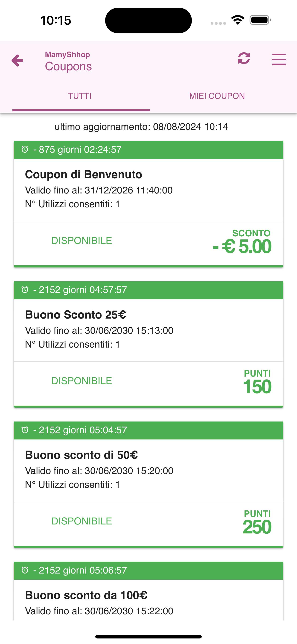This screenshot has width=297, height=644.
Task: Tap the clock icon beside 2152 giorni 04:57:57
Action: (25, 290)
